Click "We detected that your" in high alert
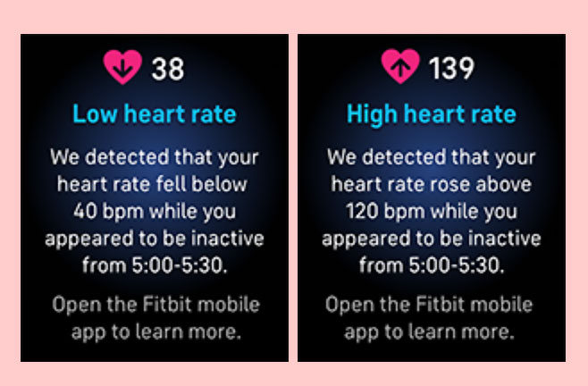The width and height of the screenshot is (588, 386). point(431,157)
